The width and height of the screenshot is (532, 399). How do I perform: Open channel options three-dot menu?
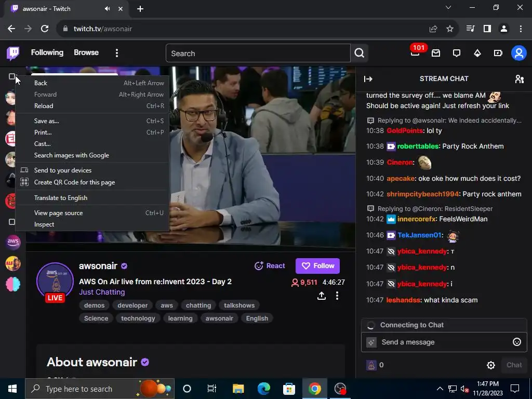tap(337, 296)
